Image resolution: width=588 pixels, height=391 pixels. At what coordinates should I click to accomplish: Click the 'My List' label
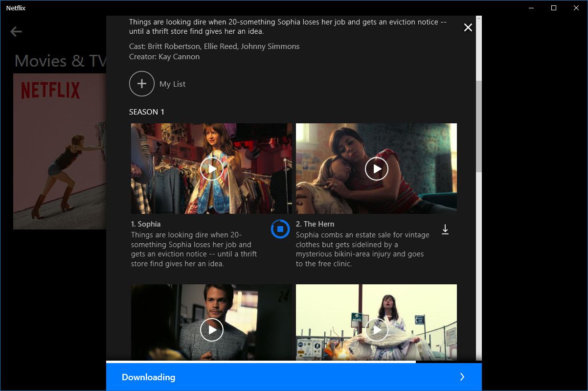pyautogui.click(x=173, y=84)
